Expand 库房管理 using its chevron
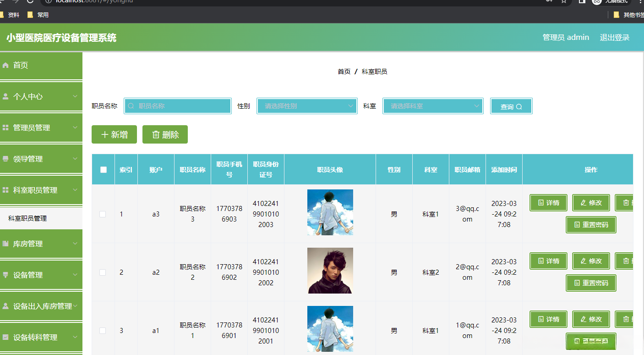The width and height of the screenshot is (644, 355). click(75, 244)
